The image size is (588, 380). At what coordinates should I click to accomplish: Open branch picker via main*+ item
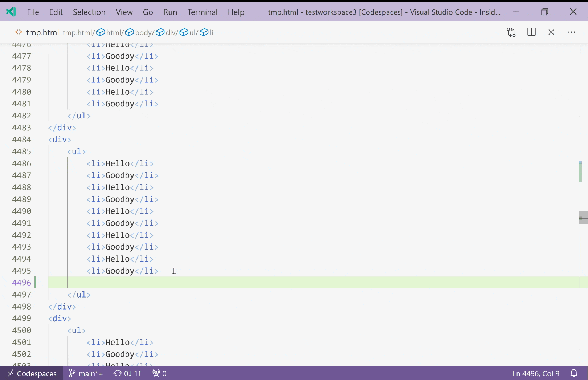point(85,373)
